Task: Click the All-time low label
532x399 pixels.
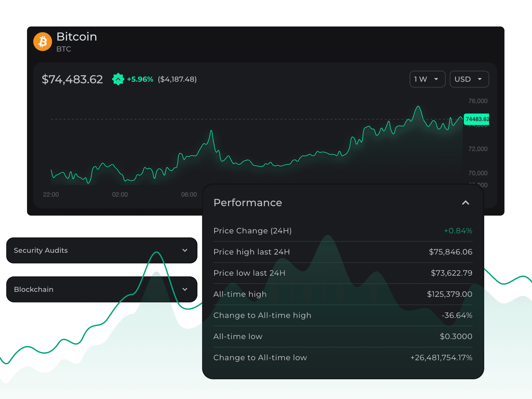Action: click(x=238, y=337)
